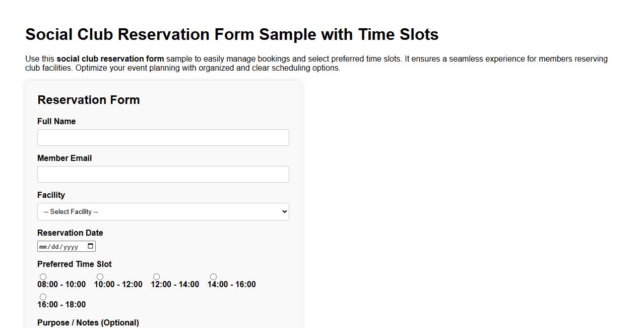This screenshot has height=328, width=644.
Task: Select the 16:00 - 18:00 time slot
Action: coord(43,297)
